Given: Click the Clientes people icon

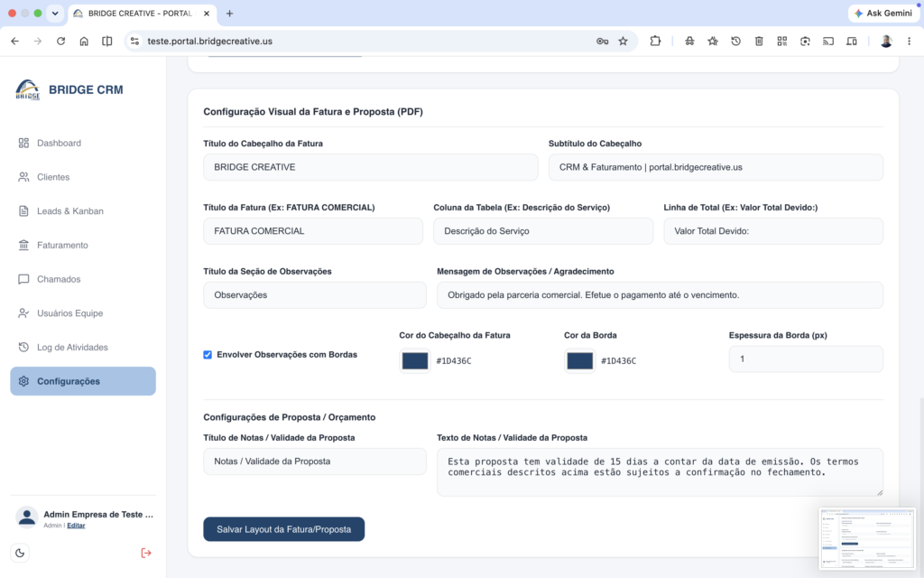Looking at the screenshot, I should pyautogui.click(x=23, y=177).
